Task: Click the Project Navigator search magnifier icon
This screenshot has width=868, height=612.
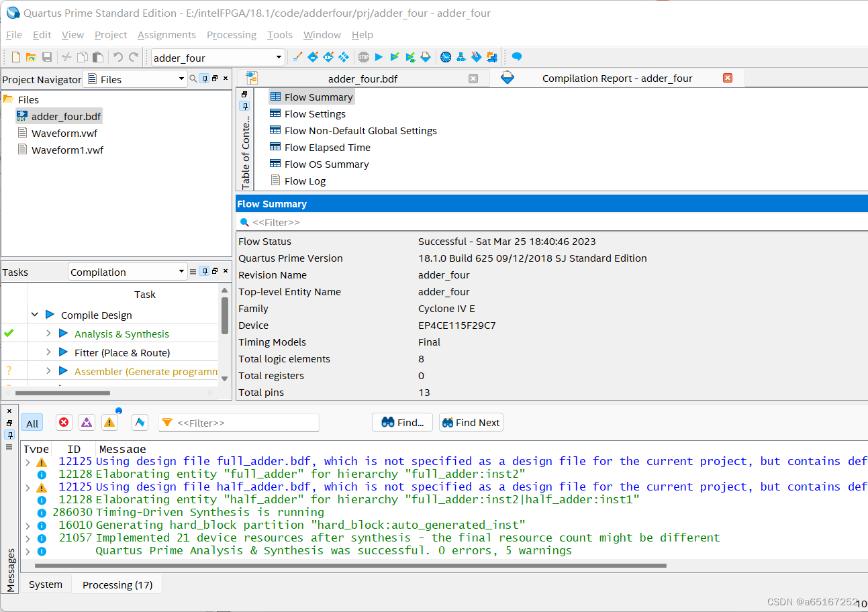Action: [193, 79]
